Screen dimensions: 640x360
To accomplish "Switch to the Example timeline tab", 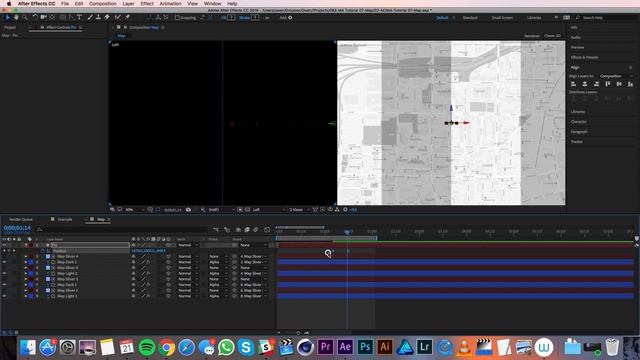I will click(64, 220).
